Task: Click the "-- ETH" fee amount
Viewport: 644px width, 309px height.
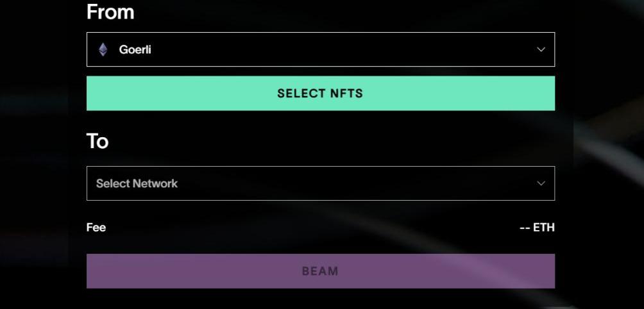Action: point(537,228)
